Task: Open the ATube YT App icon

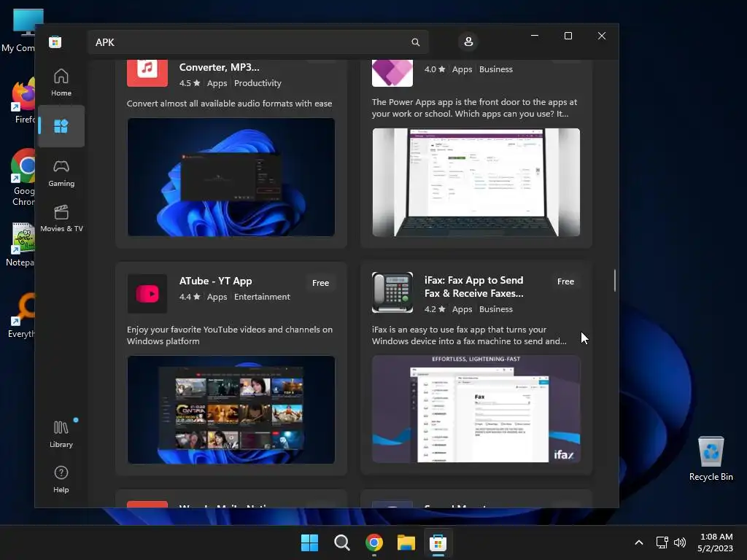Action: 147,293
